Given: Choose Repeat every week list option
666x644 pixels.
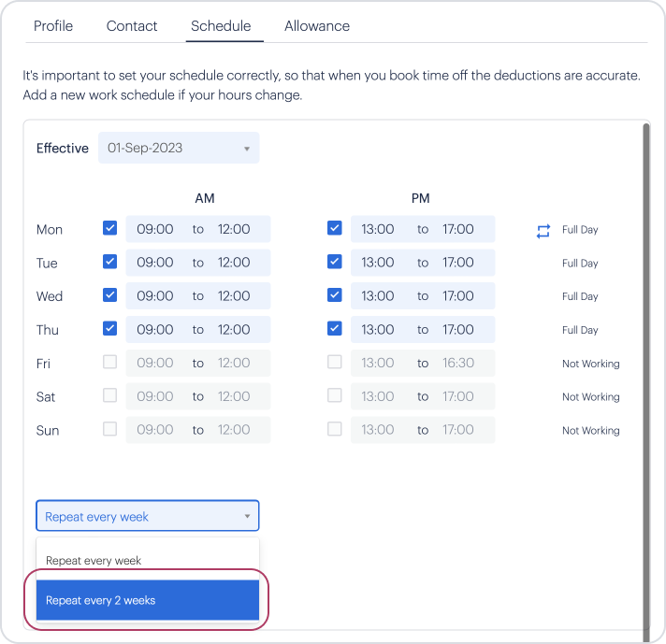Looking at the screenshot, I should 148,561.
